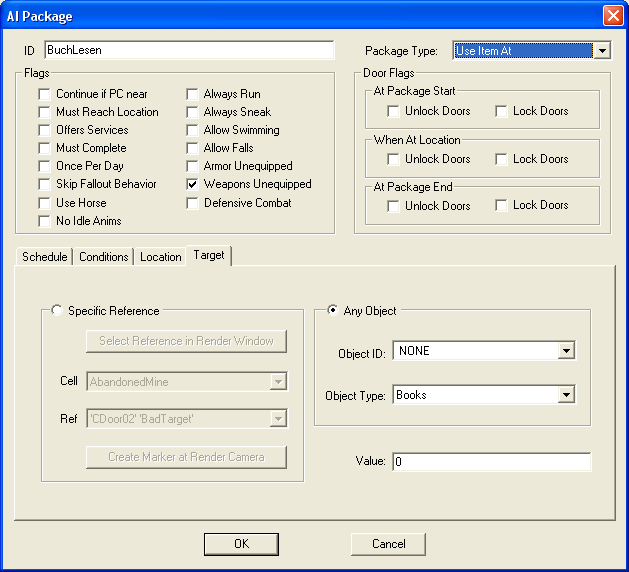Check the Must Reach Location flag

pyautogui.click(x=45, y=112)
